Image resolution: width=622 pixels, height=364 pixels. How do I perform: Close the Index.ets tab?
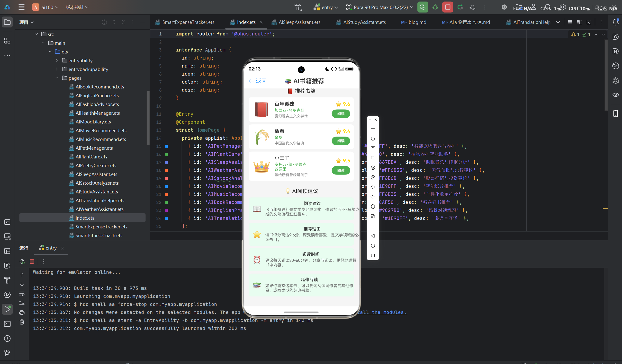click(261, 22)
